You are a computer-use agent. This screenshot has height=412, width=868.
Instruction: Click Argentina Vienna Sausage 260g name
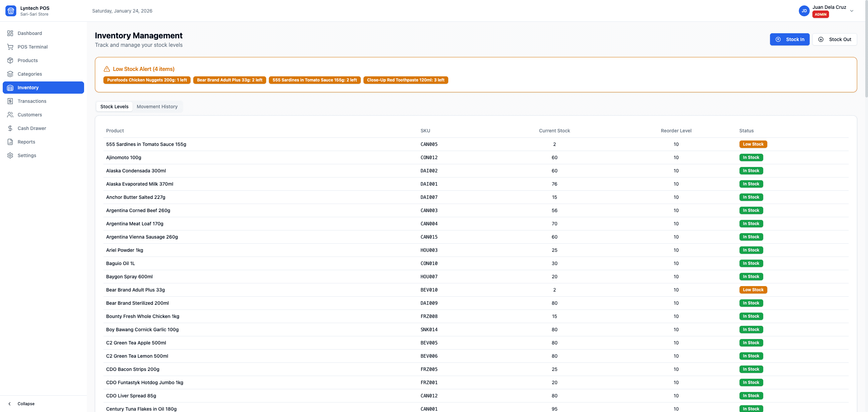click(142, 237)
